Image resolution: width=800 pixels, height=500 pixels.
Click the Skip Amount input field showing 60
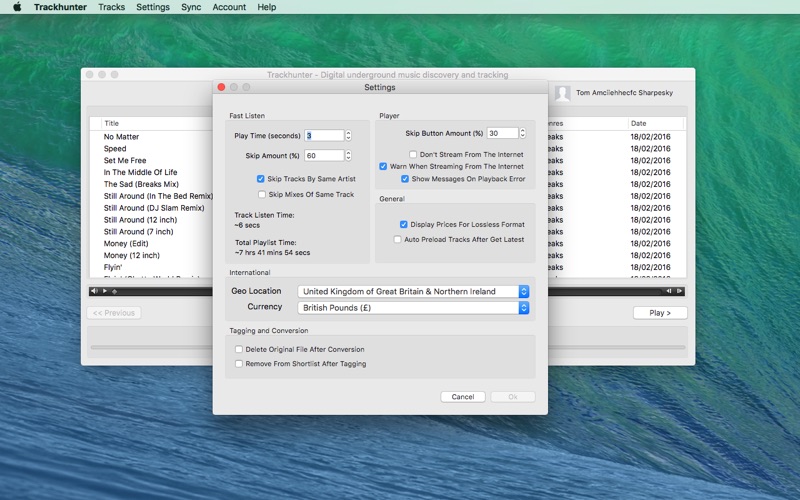click(324, 155)
